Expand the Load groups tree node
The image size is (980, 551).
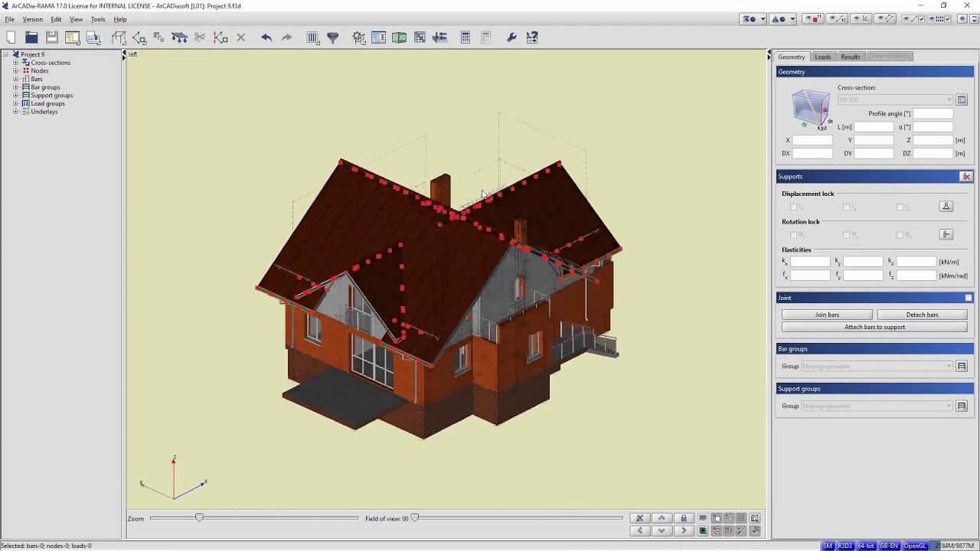point(15,103)
